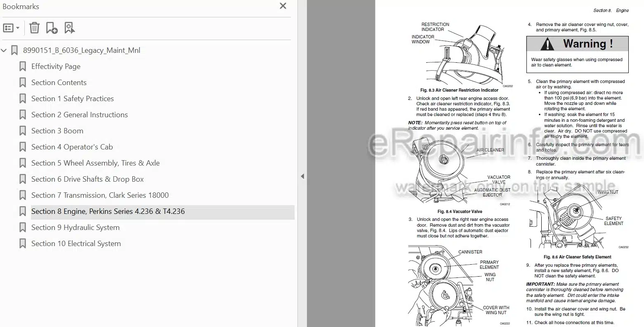This screenshot has width=644, height=327.
Task: Navigate to Section 10 Electrical System
Action: tap(76, 244)
